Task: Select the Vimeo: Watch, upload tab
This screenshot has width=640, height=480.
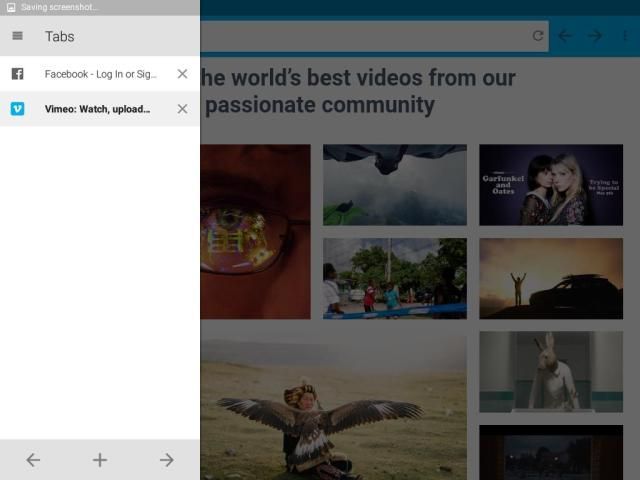Action: [x=100, y=109]
